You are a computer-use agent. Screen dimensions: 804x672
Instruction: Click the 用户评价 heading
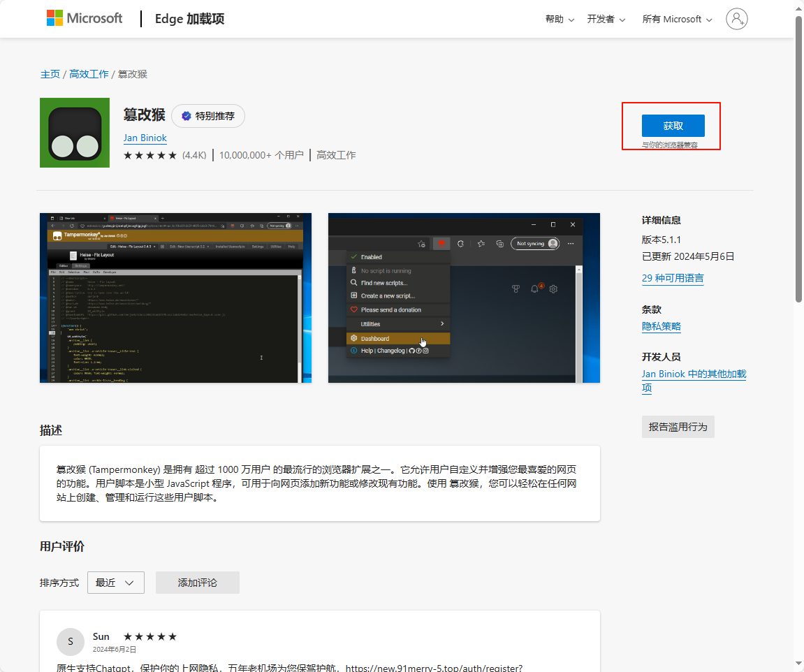[62, 546]
